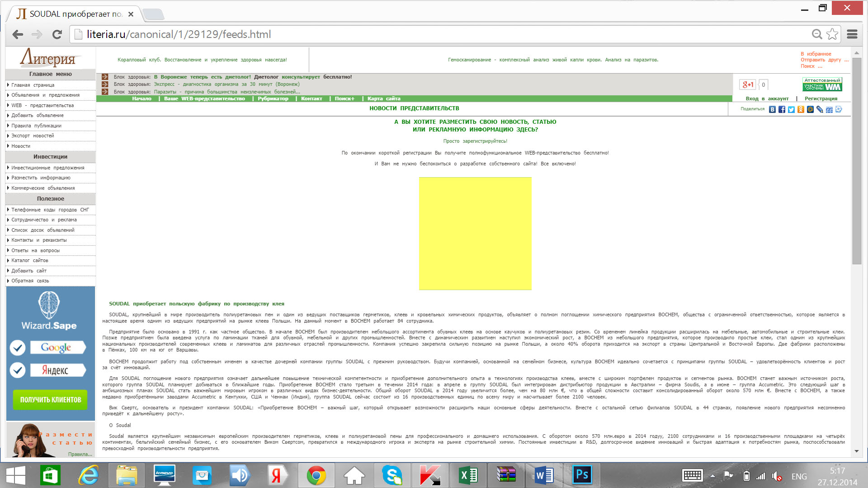Share the page on Facebook
This screenshot has width=868, height=488.
tap(782, 109)
